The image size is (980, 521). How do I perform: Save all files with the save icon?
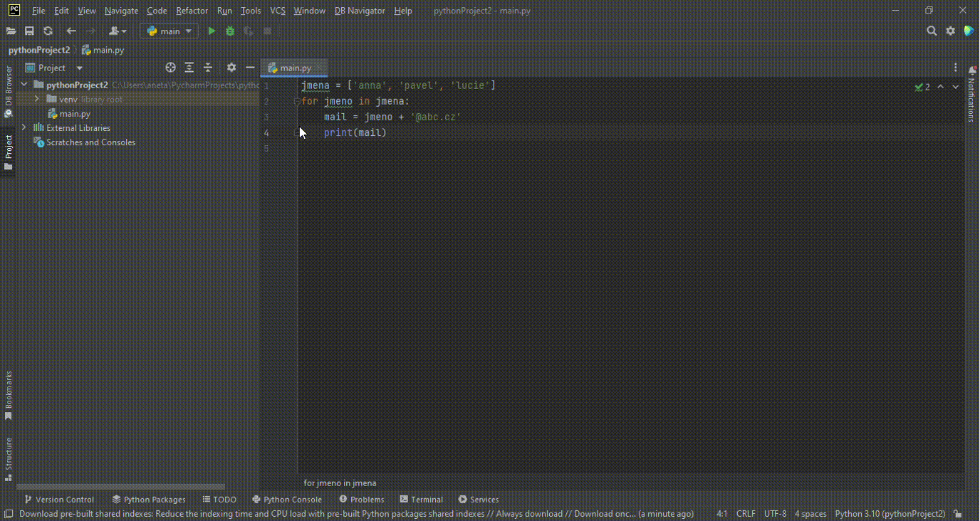[x=29, y=31]
